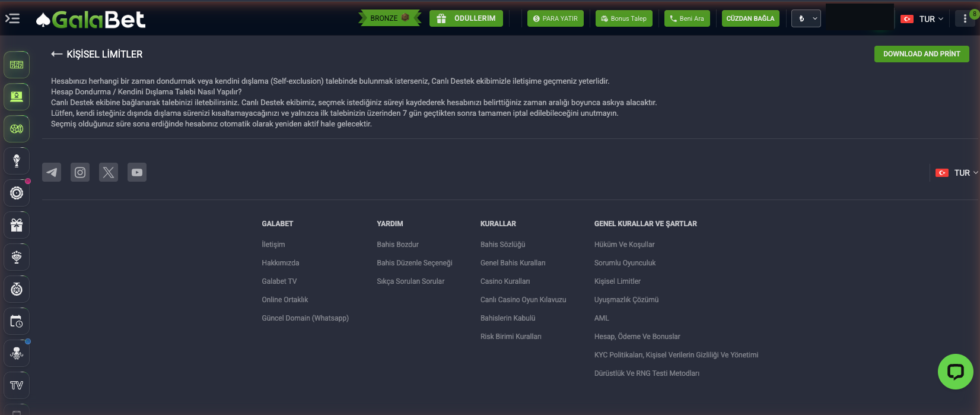Open the X (Twitter) social link
980x415 pixels.
(x=109, y=172)
